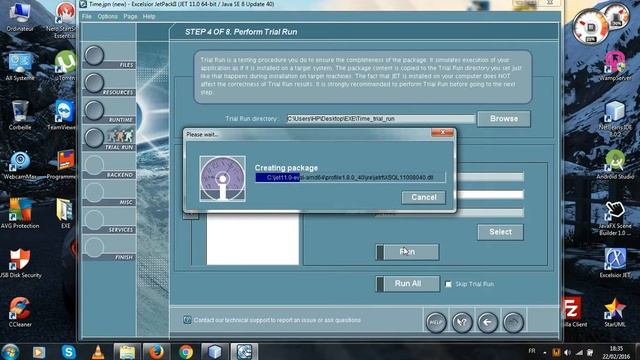
Task: Go back with the left arrow button
Action: tap(488, 322)
